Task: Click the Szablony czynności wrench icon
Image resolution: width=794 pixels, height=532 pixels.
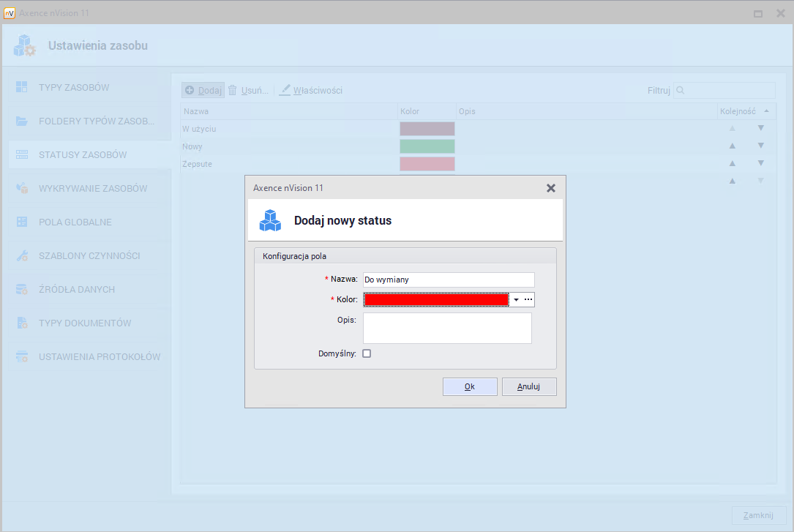Action: pyautogui.click(x=22, y=255)
